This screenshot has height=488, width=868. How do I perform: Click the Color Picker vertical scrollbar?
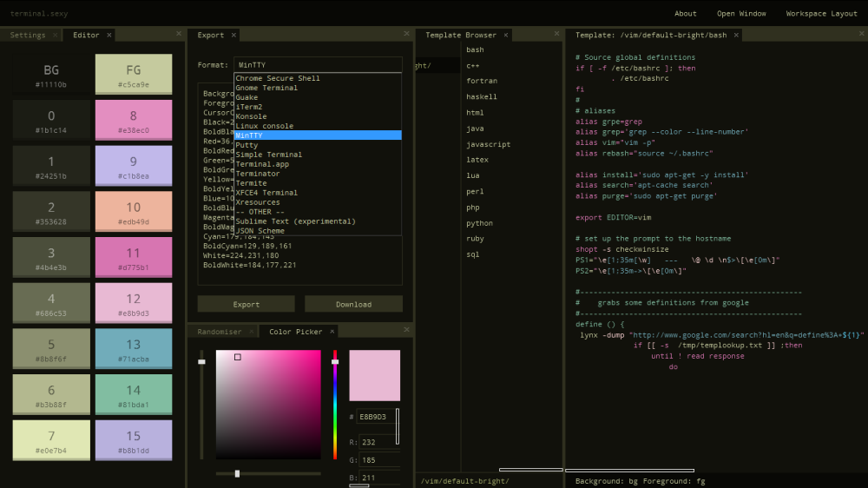[x=398, y=426]
